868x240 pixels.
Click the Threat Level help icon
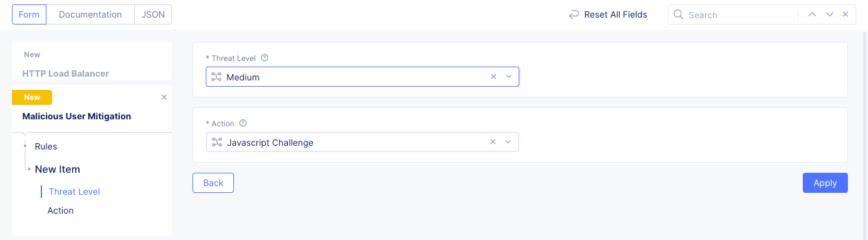click(x=265, y=58)
